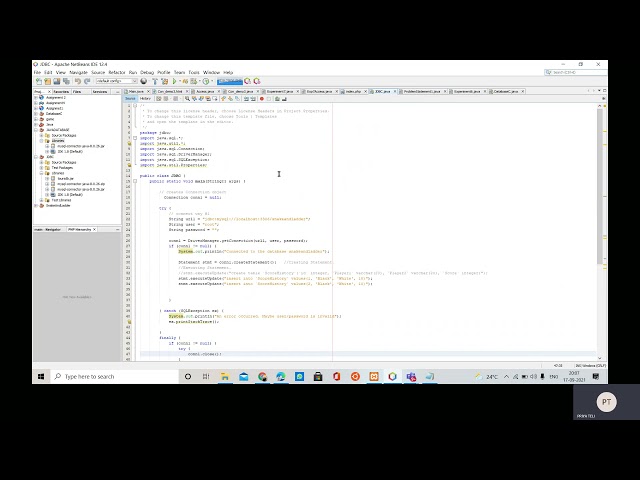Click the Open Project toolbar icon
Screen dimensions: 640x480
57,81
